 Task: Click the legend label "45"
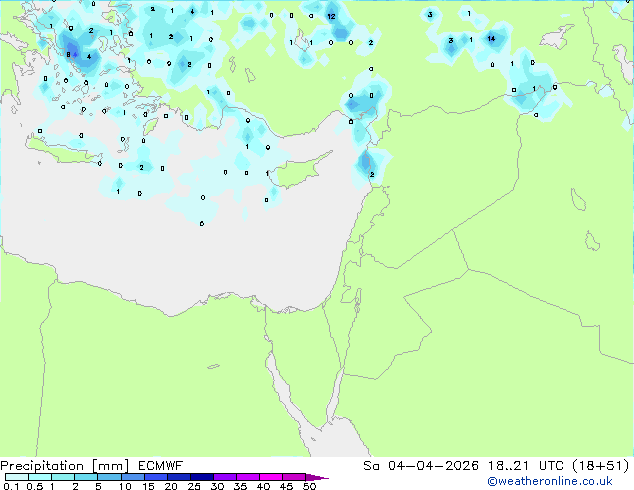tap(286, 486)
